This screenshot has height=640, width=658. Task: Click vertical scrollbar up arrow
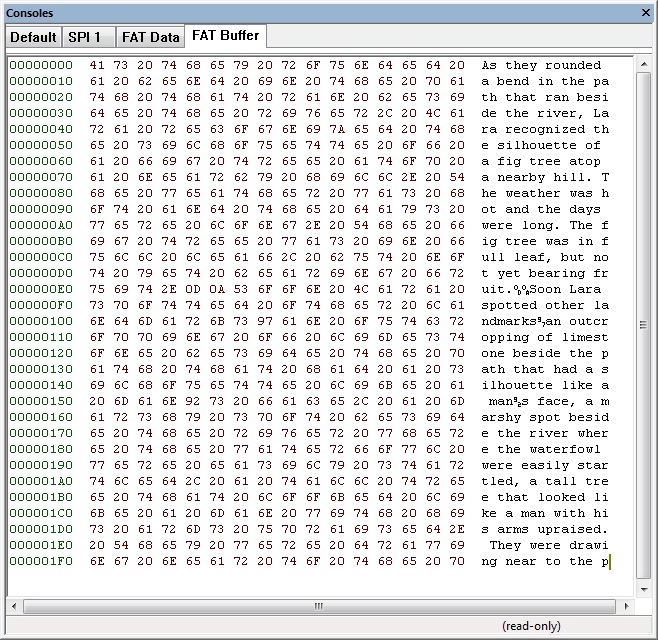click(644, 64)
